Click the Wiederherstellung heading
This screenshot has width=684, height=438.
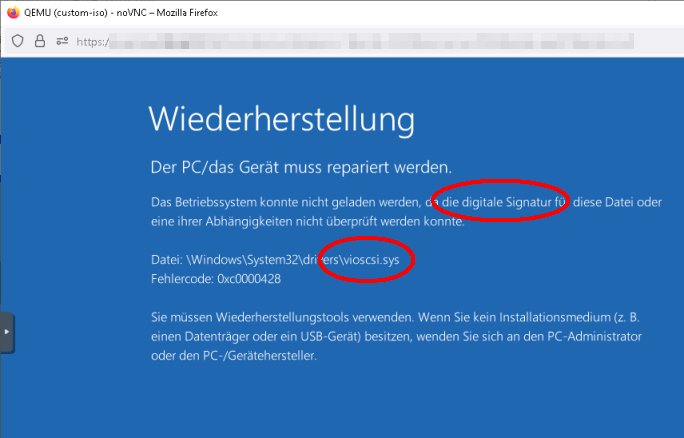[x=281, y=119]
